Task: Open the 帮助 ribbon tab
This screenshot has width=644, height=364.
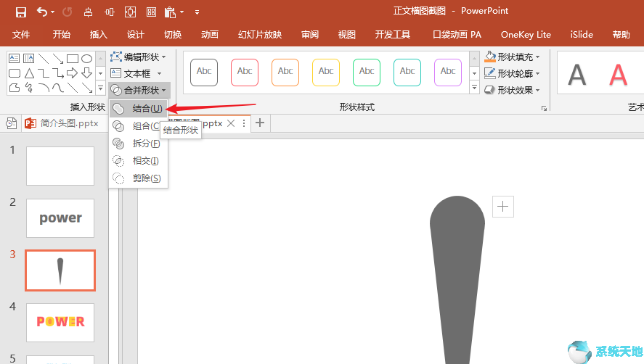Action: click(x=621, y=35)
